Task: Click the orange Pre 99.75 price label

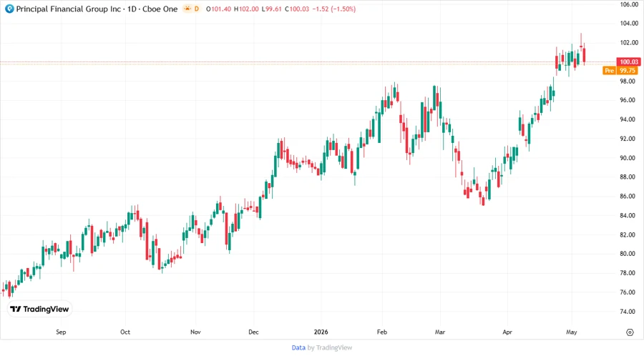Action: point(620,71)
